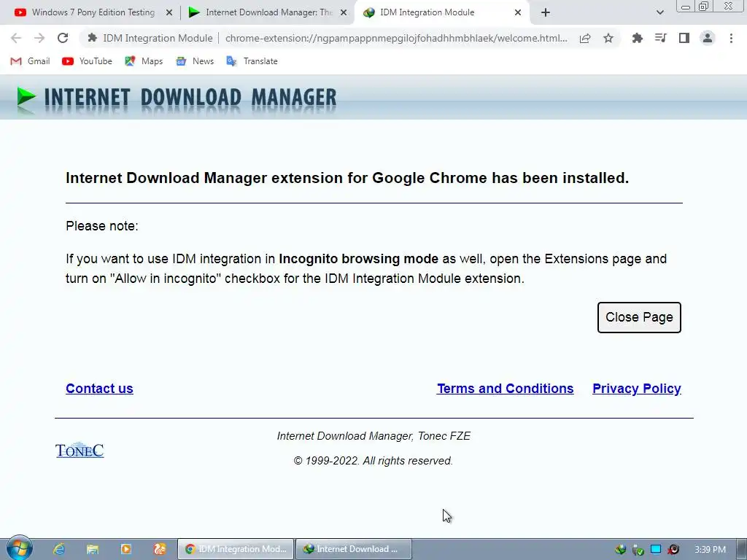
Task: Click the Close Page button
Action: [639, 317]
